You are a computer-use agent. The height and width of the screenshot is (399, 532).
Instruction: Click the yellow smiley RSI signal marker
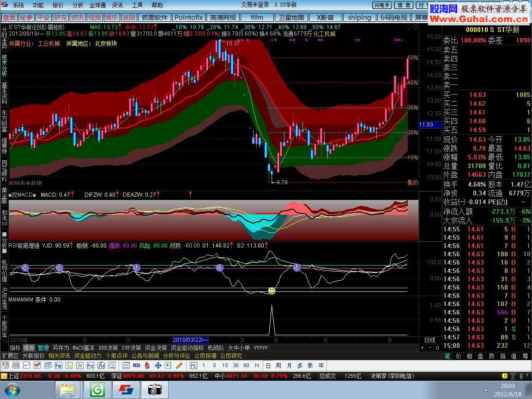(272, 291)
